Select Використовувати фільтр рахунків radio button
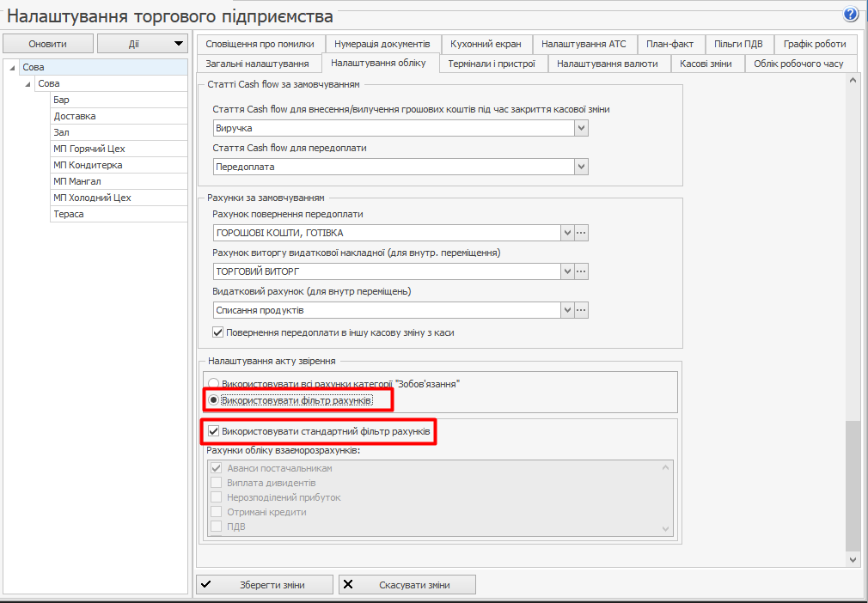The width and height of the screenshot is (868, 603). (213, 400)
